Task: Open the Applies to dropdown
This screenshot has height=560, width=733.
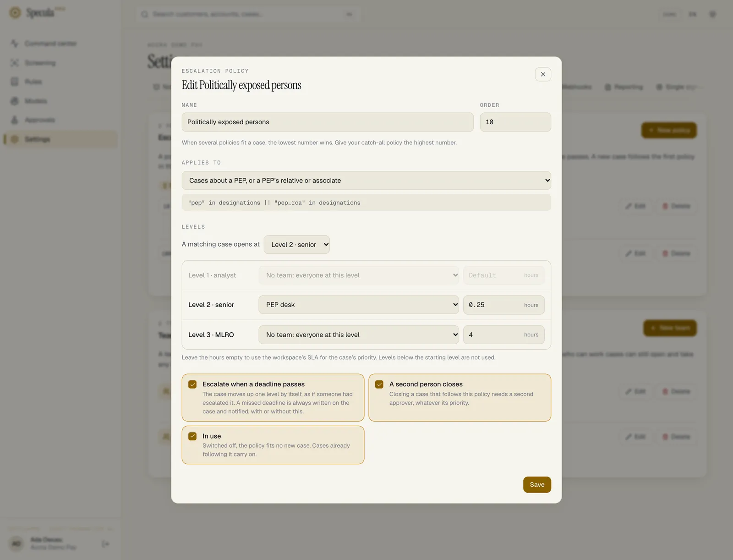Action: pyautogui.click(x=366, y=181)
